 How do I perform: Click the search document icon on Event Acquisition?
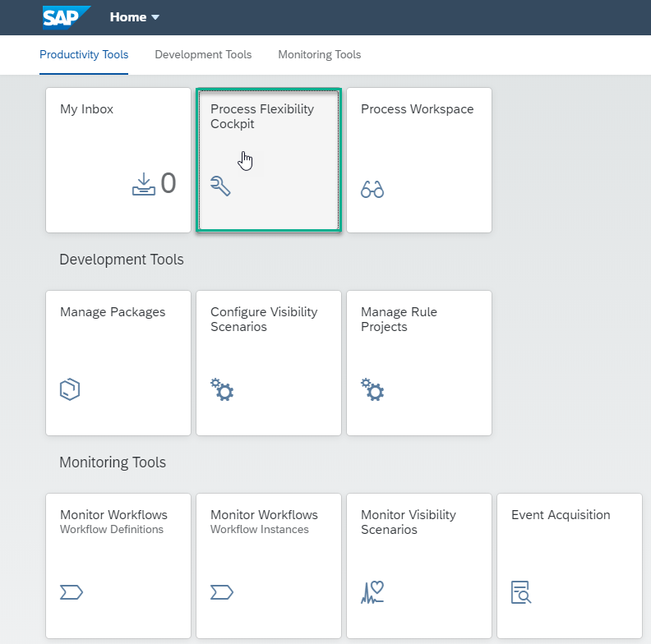(x=521, y=591)
